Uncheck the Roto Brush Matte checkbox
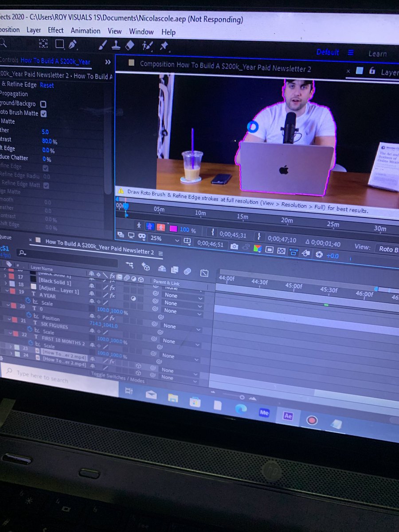Image resolution: width=399 pixels, height=532 pixels. coord(43,113)
